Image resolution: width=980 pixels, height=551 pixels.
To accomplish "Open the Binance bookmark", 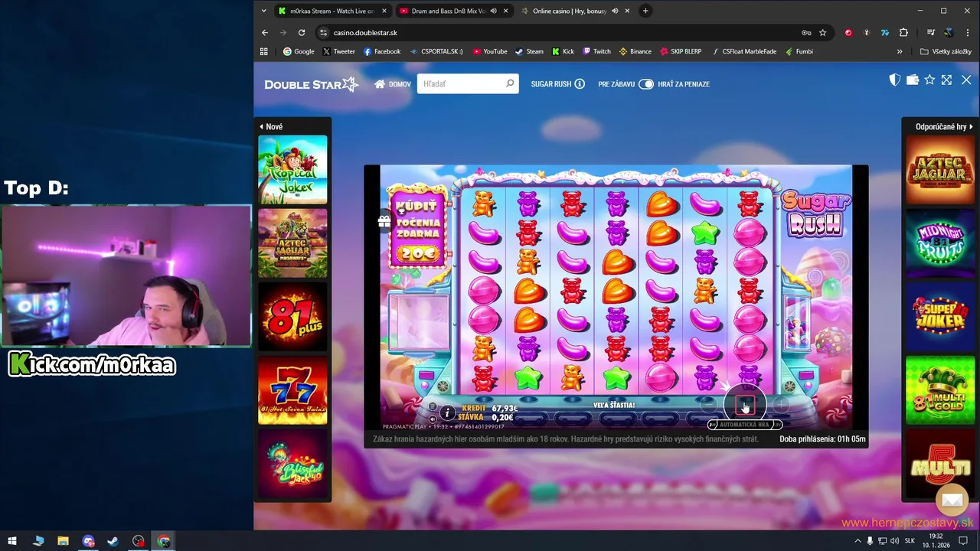I will [x=635, y=51].
